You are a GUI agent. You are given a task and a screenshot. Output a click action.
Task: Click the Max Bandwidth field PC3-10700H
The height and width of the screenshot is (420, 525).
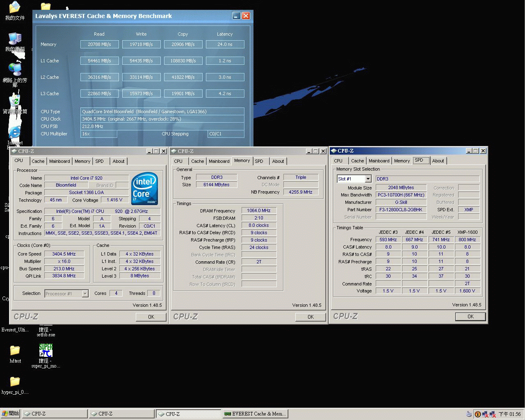point(401,195)
